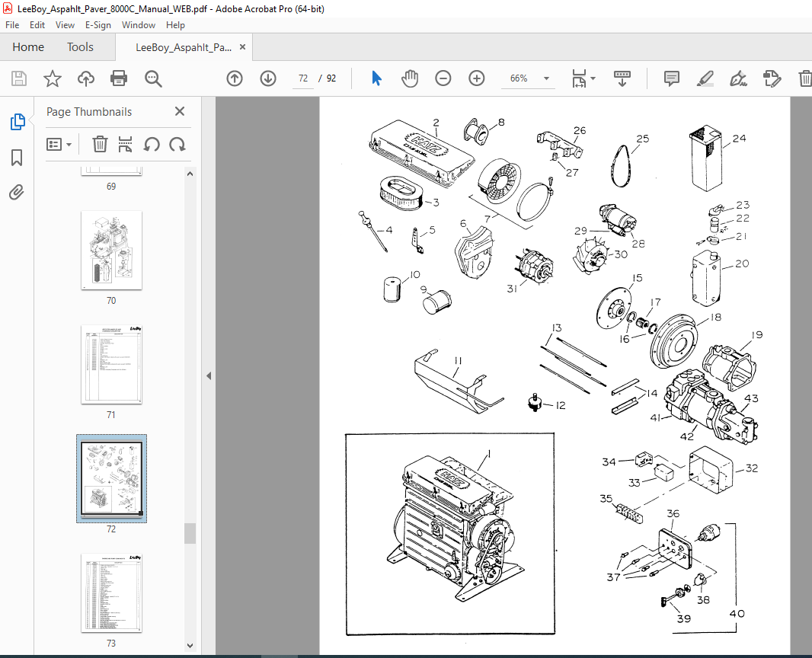Select page 72 thumbnail
The height and width of the screenshot is (658, 812).
[111, 478]
